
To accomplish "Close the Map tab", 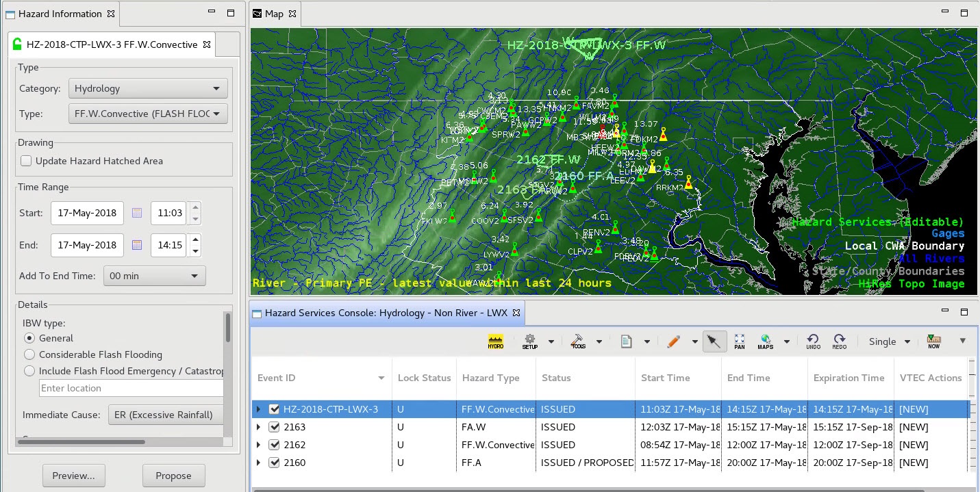I will (x=292, y=14).
